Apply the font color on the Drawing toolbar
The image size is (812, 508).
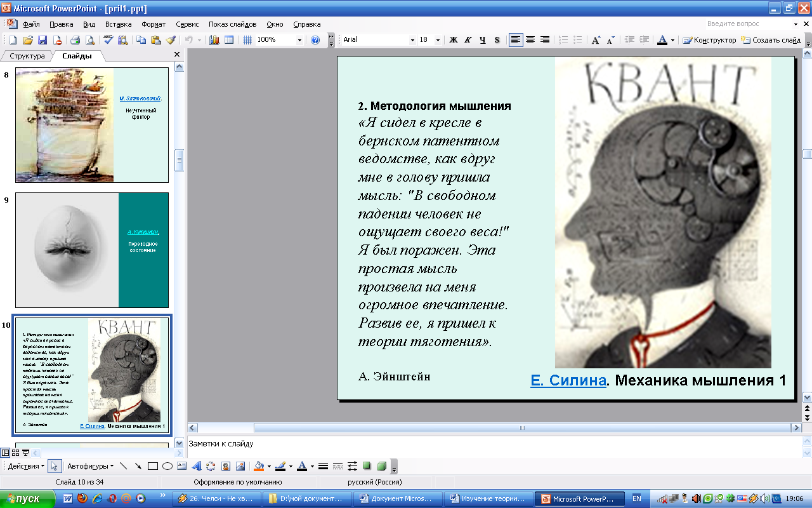tap(302, 466)
